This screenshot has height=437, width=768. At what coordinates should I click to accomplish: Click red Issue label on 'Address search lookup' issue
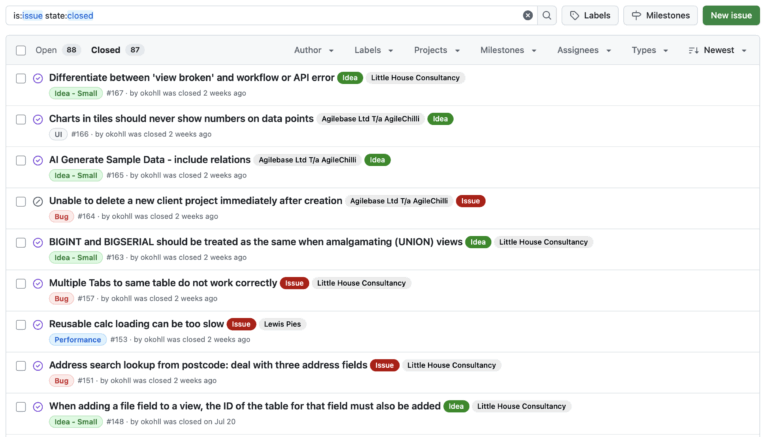[x=384, y=365]
